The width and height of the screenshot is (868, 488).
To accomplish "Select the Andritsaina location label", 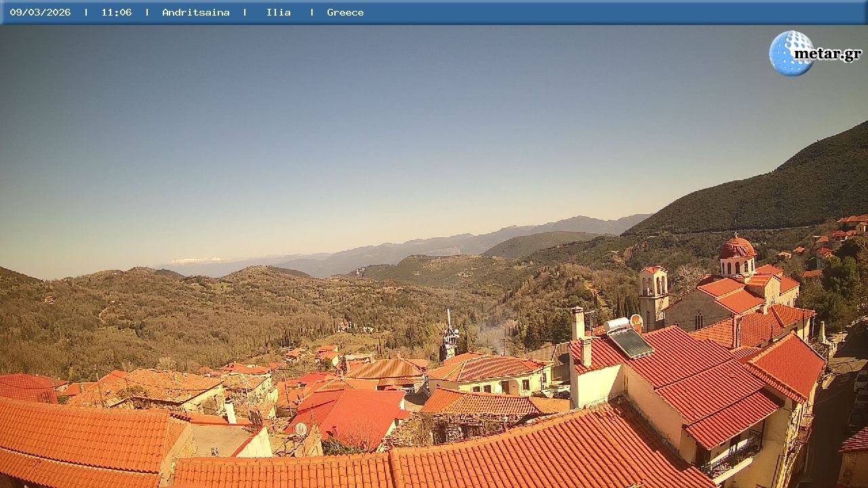I will pos(195,12).
